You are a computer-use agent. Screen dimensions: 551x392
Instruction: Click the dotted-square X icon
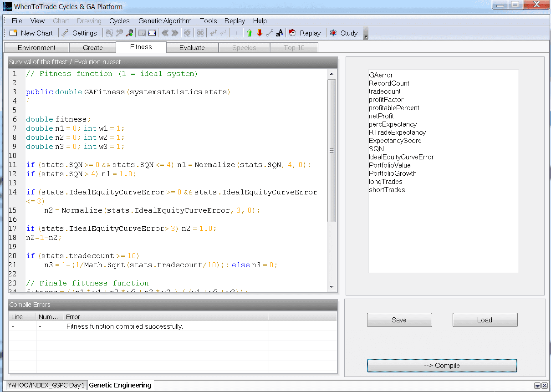pyautogui.click(x=200, y=33)
